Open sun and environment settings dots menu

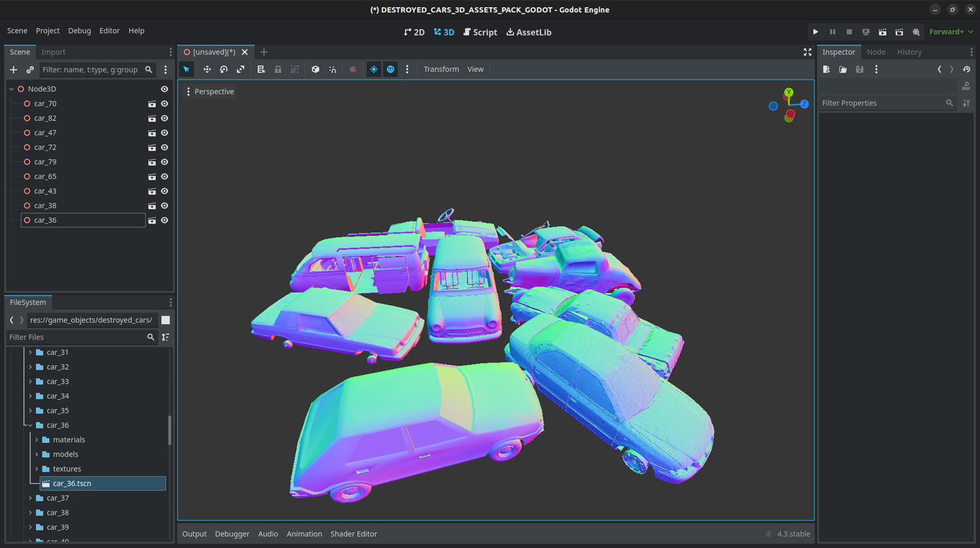coord(407,69)
